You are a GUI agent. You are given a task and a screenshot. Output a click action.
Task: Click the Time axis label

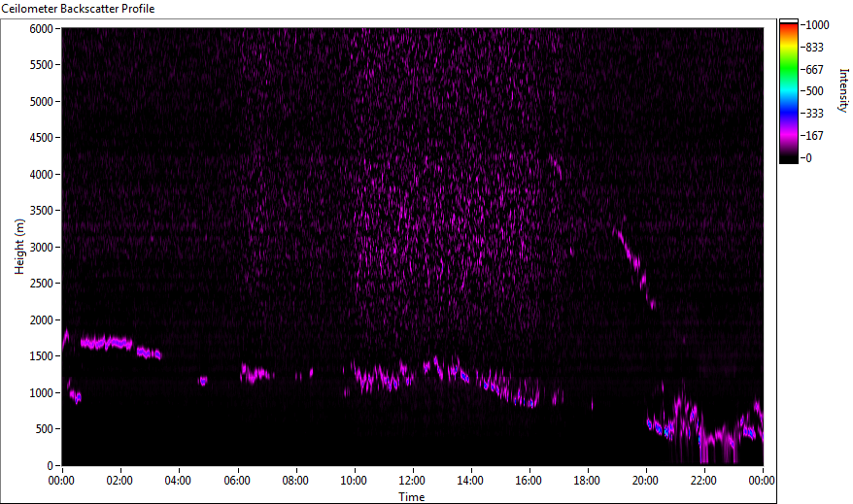pyautogui.click(x=411, y=496)
